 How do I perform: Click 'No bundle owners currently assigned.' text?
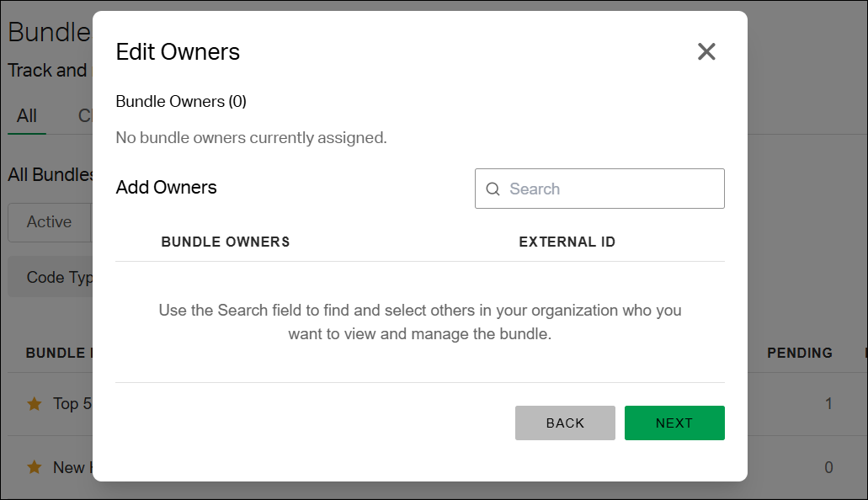252,137
